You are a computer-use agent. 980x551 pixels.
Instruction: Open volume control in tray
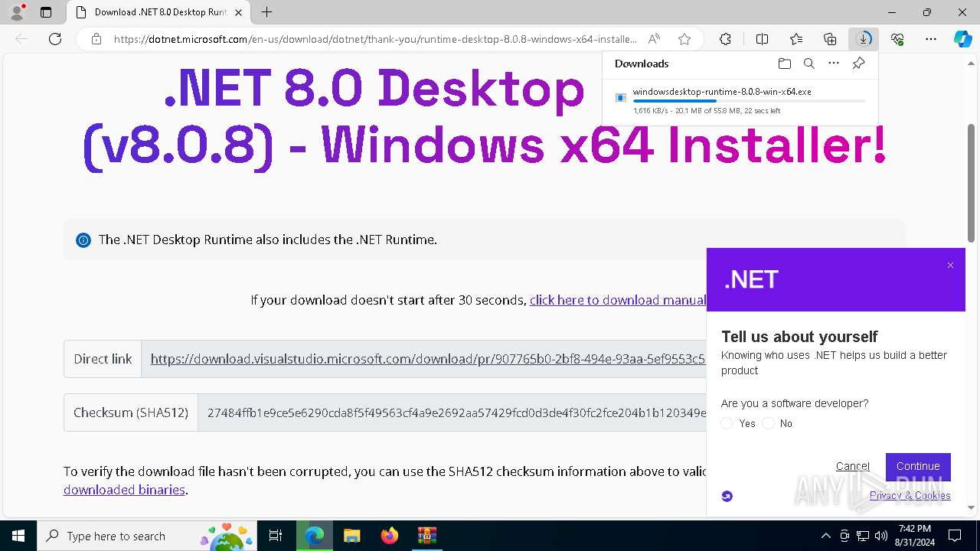881,536
